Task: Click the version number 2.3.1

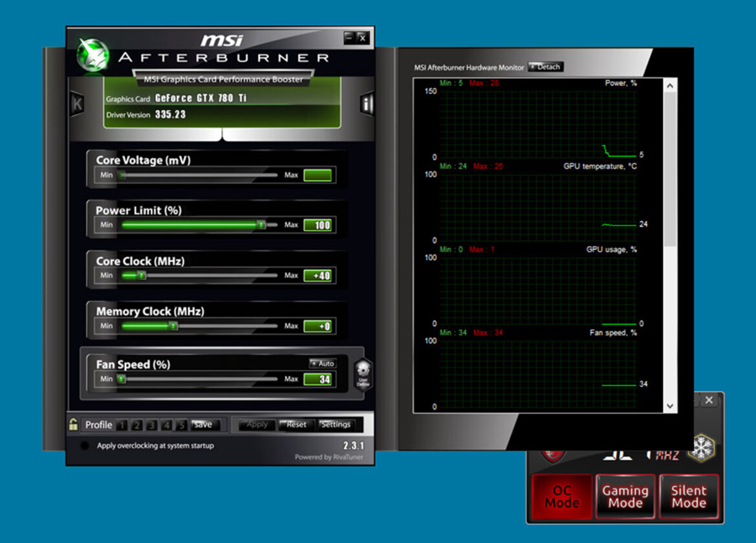Action: coord(353,445)
